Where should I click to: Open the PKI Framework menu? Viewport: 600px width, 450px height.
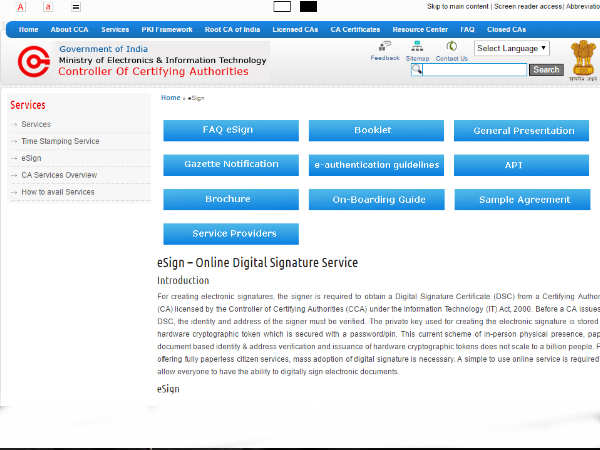167,29
